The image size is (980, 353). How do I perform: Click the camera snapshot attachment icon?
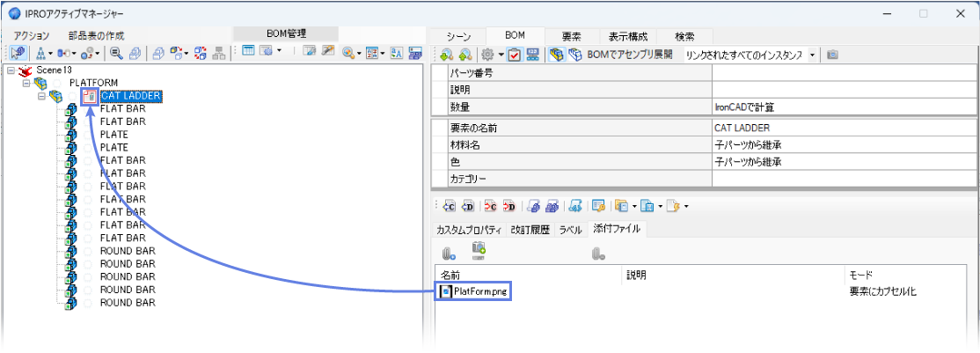(x=479, y=250)
